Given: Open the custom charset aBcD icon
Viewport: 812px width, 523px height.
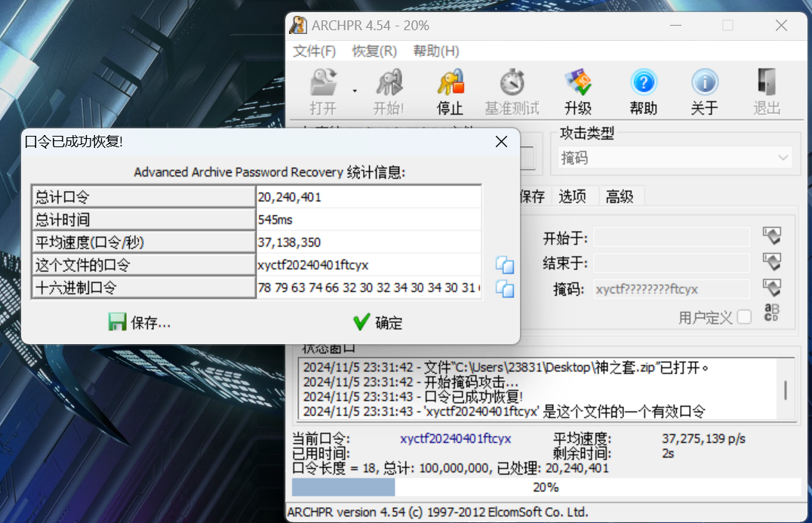Looking at the screenshot, I should click(x=771, y=312).
